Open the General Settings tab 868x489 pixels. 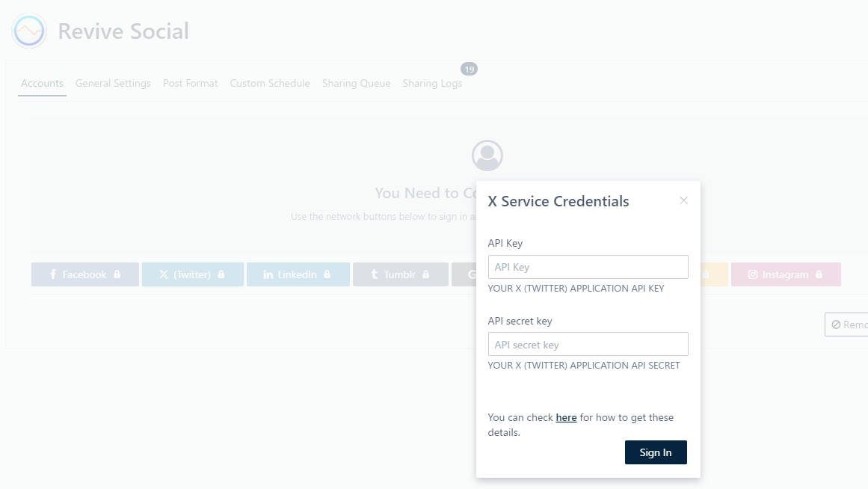pos(113,84)
